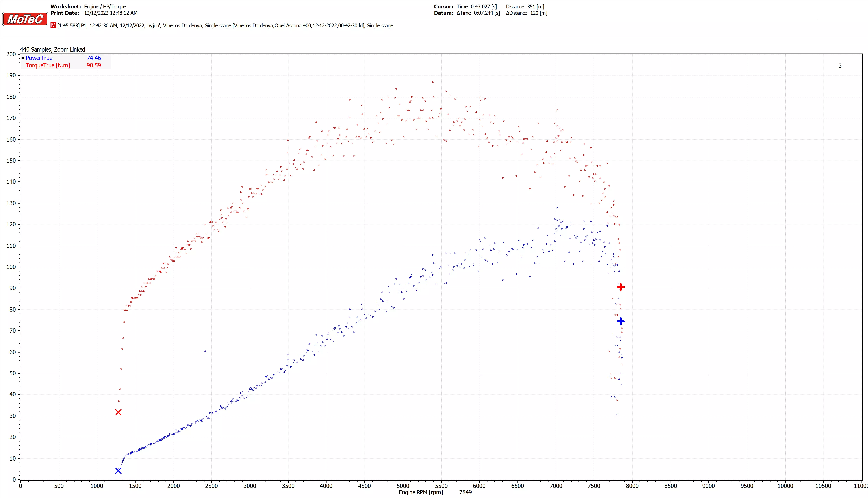Click the Engine RPM [rpm] axis label

tap(421, 493)
